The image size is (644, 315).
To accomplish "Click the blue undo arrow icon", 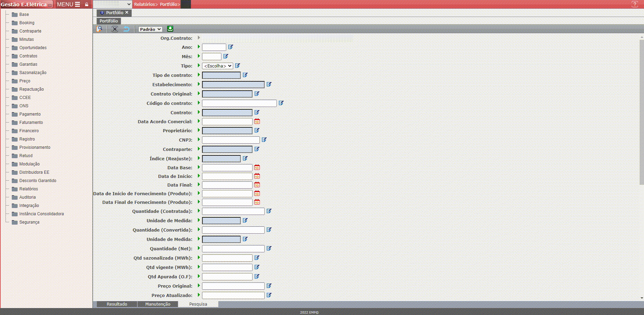I will pyautogui.click(x=127, y=29).
